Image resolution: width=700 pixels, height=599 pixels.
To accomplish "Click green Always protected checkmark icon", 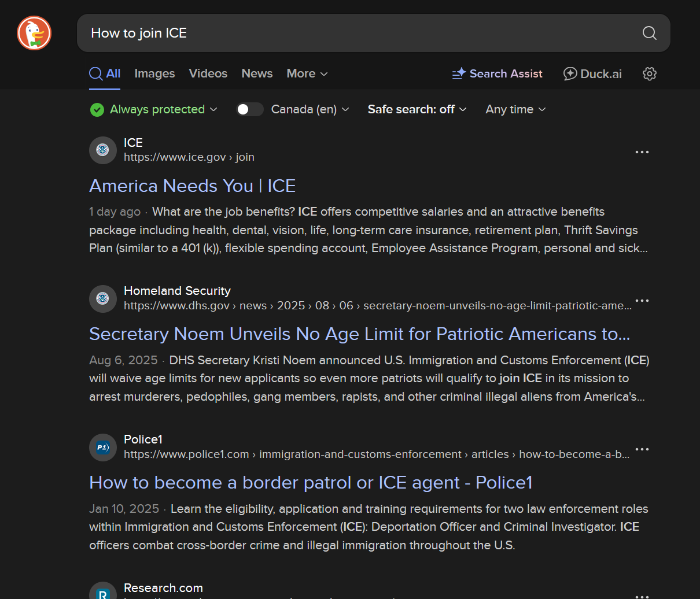I will pos(97,109).
